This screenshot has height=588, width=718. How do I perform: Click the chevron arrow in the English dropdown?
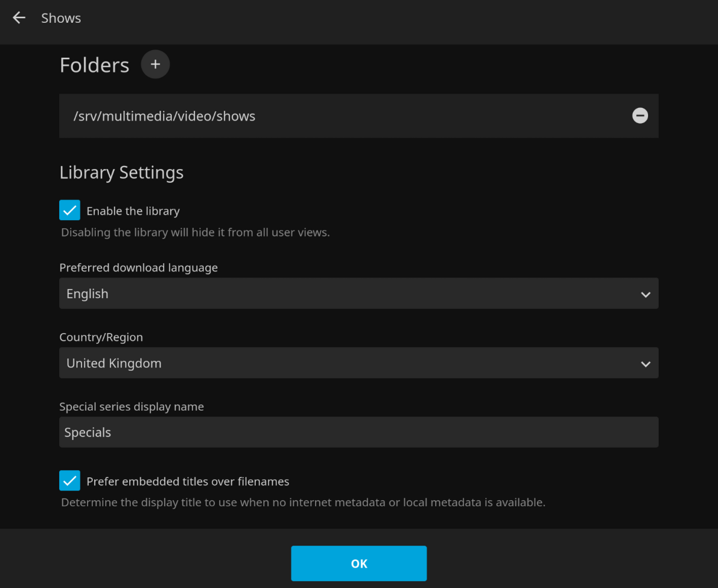click(646, 294)
